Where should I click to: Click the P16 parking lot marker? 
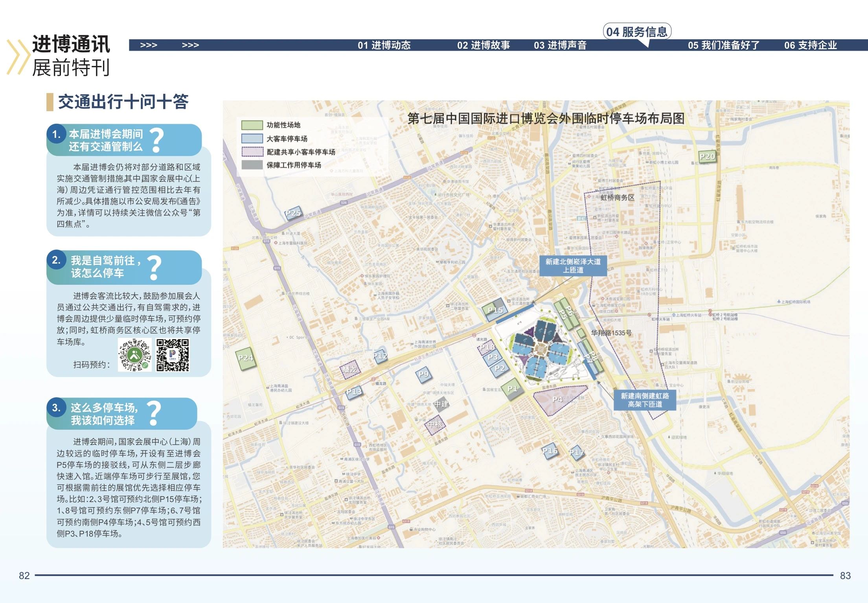550,451
